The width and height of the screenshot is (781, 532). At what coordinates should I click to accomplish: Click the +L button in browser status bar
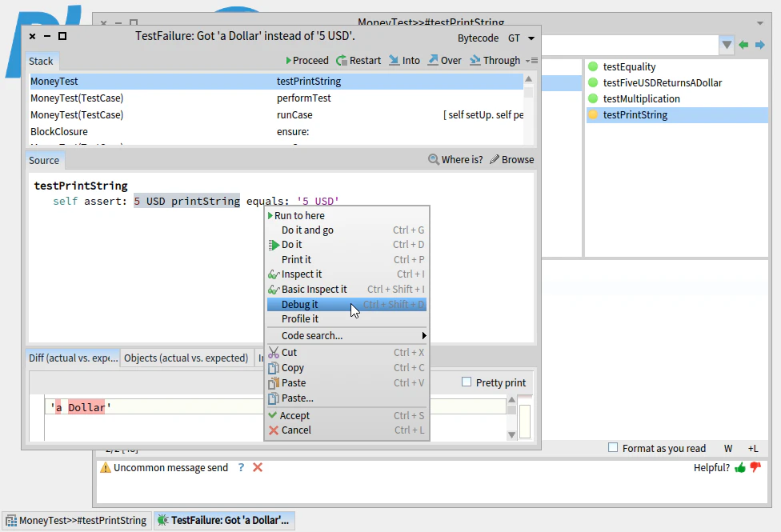click(x=753, y=449)
